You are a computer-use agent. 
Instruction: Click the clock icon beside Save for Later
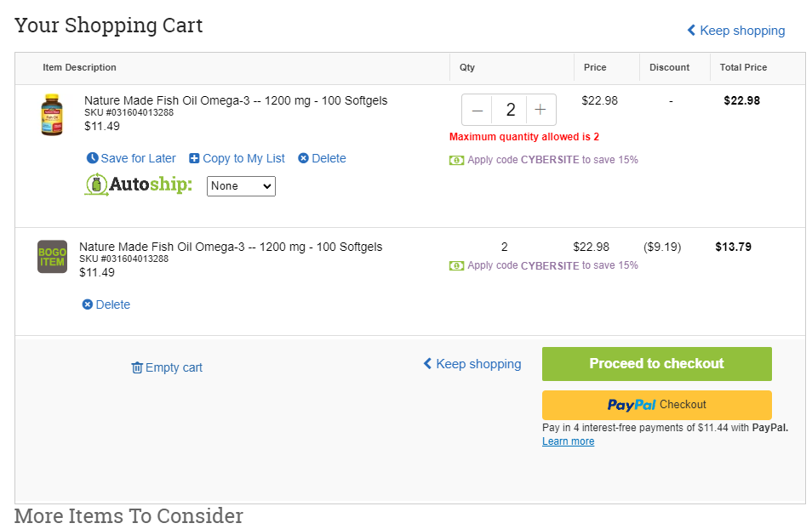[92, 158]
